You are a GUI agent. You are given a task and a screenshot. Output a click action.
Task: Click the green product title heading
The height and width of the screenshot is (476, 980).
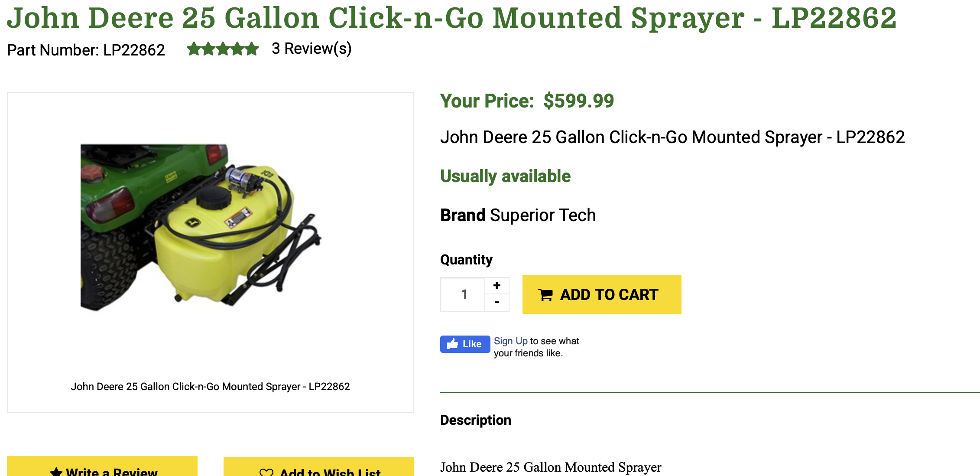click(x=451, y=18)
